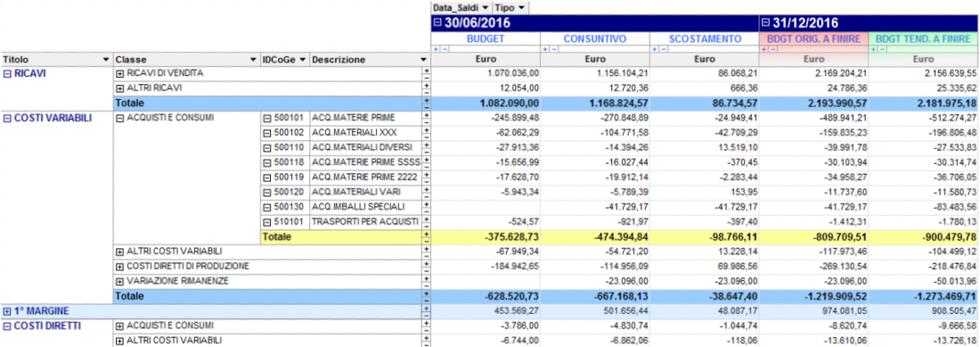
Task: Select the CONSUNTIVO column header
Action: click(x=594, y=38)
